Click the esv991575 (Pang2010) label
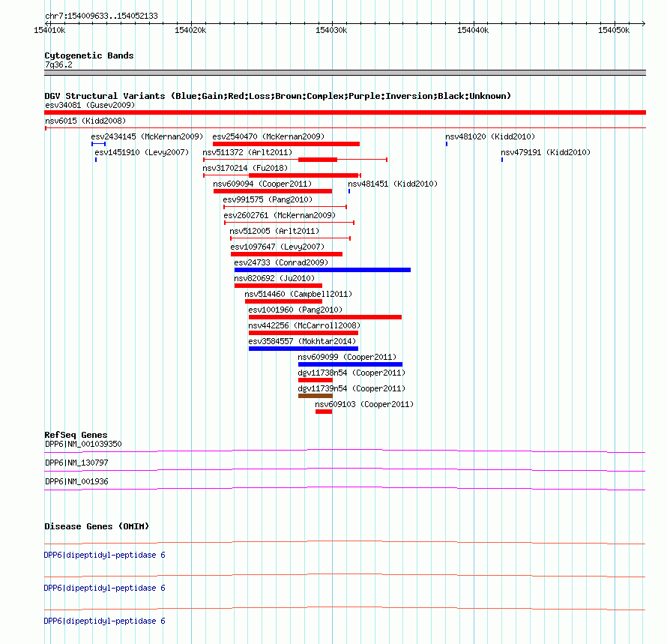This screenshot has width=667, height=644. point(268,199)
